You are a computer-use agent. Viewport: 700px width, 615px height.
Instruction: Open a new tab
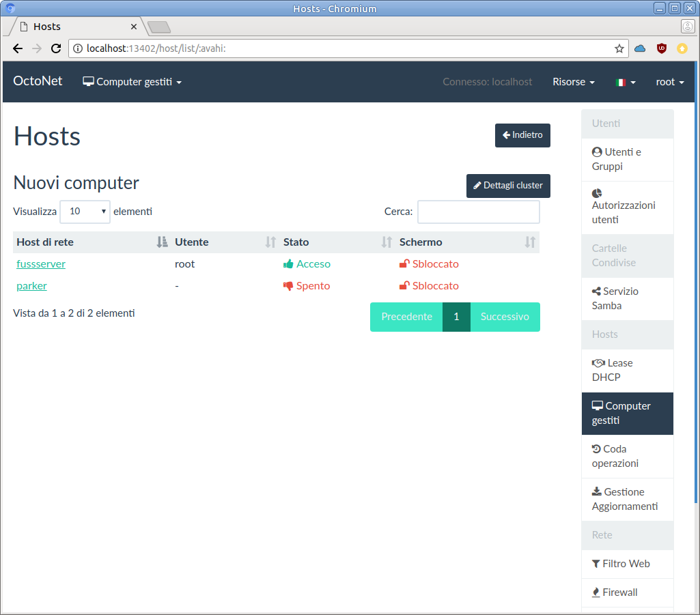click(x=159, y=27)
